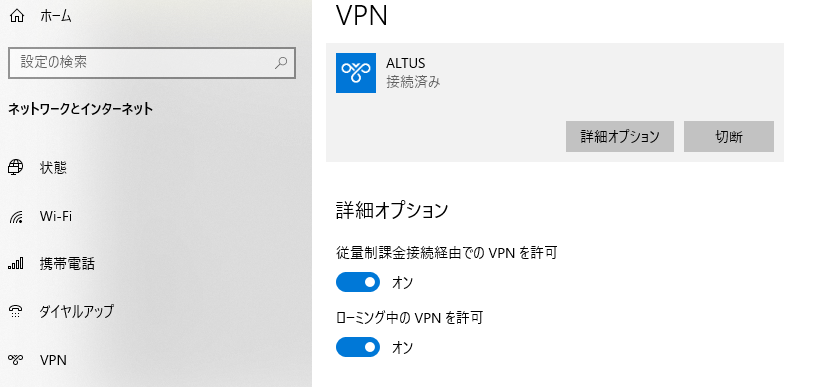
Task: Click the search magnifier icon
Action: [281, 62]
